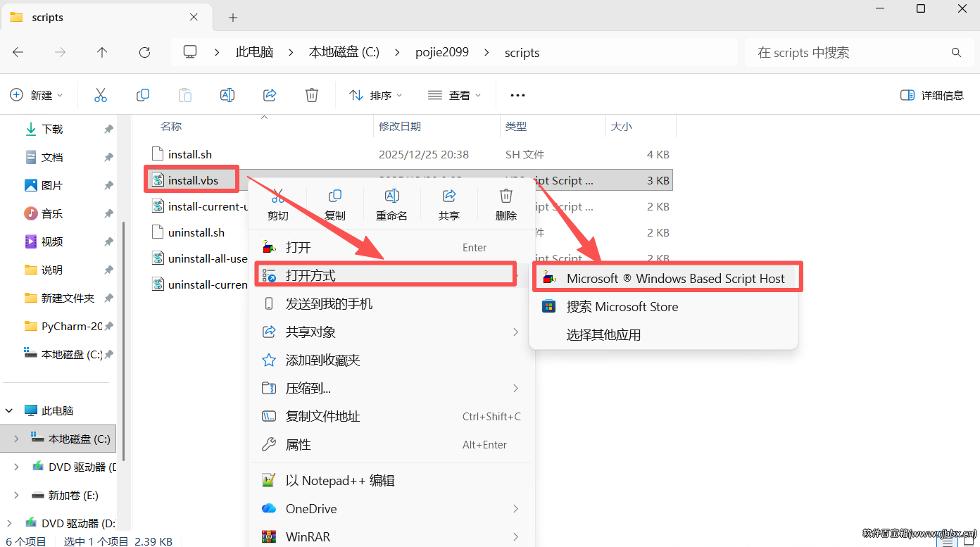Sort files by the 修改日期 column header

[400, 126]
